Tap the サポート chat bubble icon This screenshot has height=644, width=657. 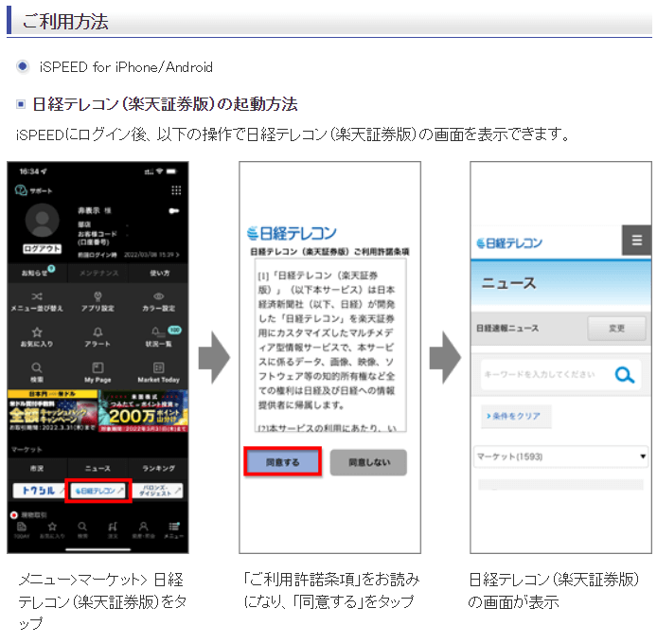tap(21, 190)
